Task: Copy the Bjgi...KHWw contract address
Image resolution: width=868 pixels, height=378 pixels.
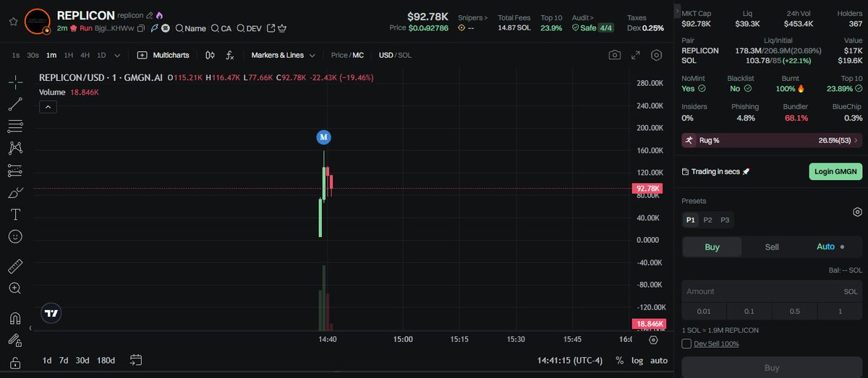Action: click(x=142, y=28)
